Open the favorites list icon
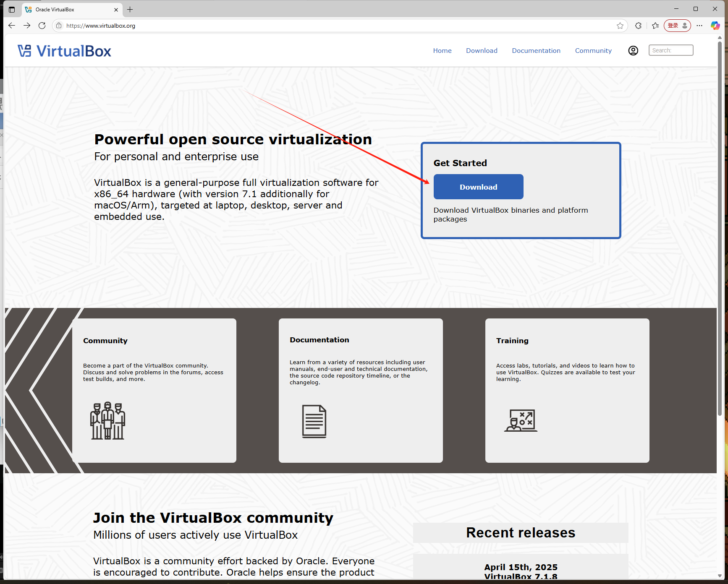This screenshot has width=728, height=584. [x=655, y=26]
